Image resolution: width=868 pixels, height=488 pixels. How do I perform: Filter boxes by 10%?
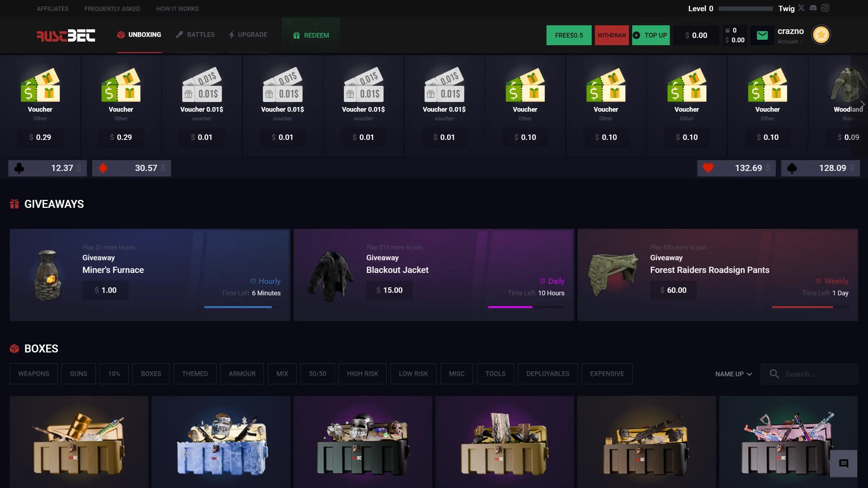pyautogui.click(x=114, y=374)
